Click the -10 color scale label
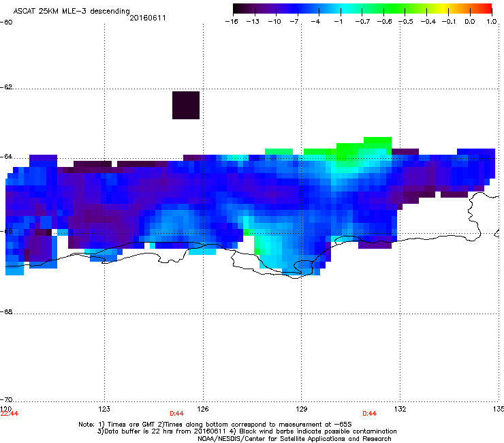Viewport: 504px width, 443px height. [x=274, y=22]
